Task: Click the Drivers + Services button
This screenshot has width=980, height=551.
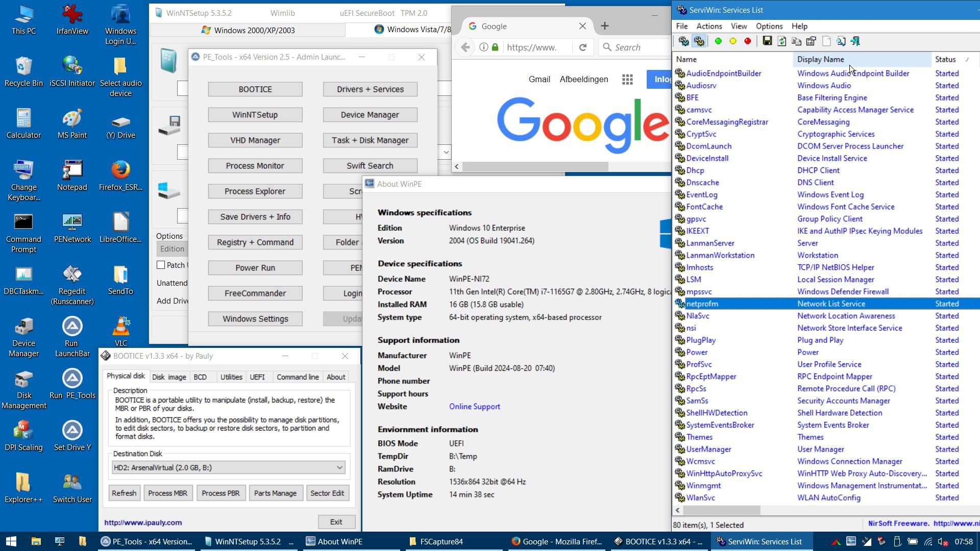Action: pyautogui.click(x=370, y=89)
